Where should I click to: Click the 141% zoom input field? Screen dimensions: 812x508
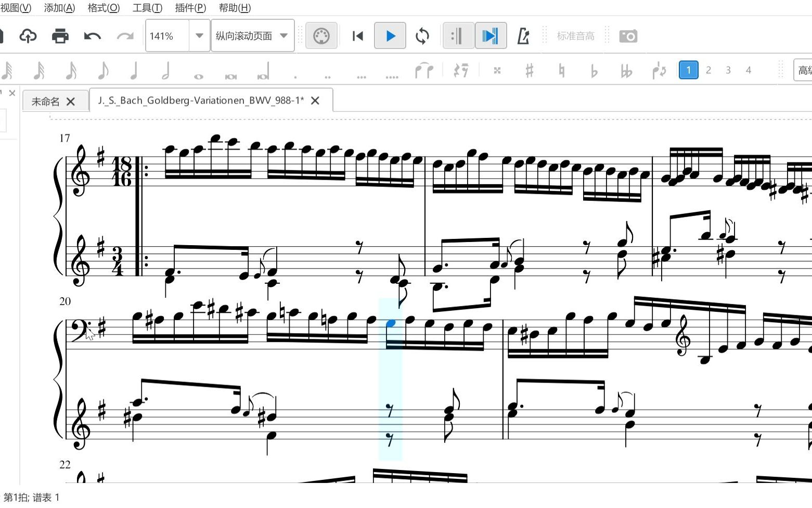167,36
